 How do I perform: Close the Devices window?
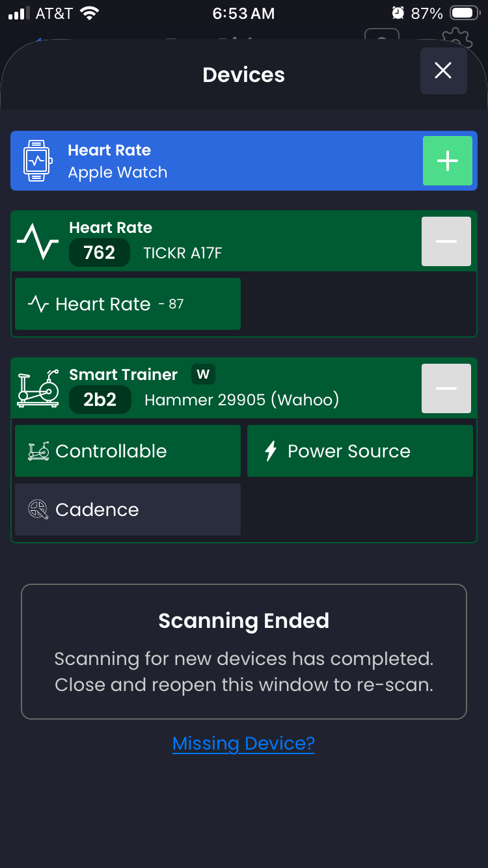coord(443,71)
